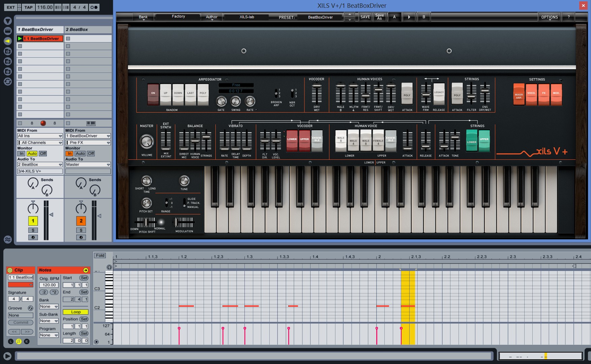The image size is (591, 364).
Task: Launch the '1 1 BeatBoxDriver' clip play triangle
Action: tap(20, 38)
